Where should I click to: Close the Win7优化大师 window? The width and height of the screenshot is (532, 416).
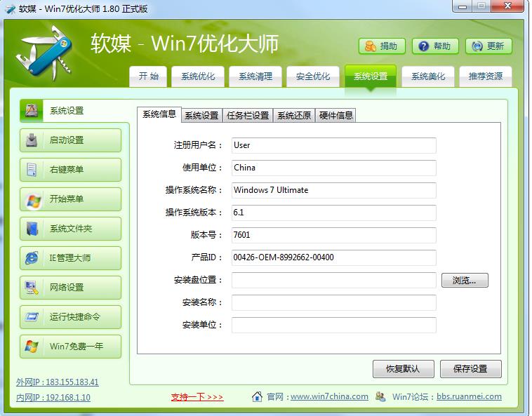[x=507, y=6]
